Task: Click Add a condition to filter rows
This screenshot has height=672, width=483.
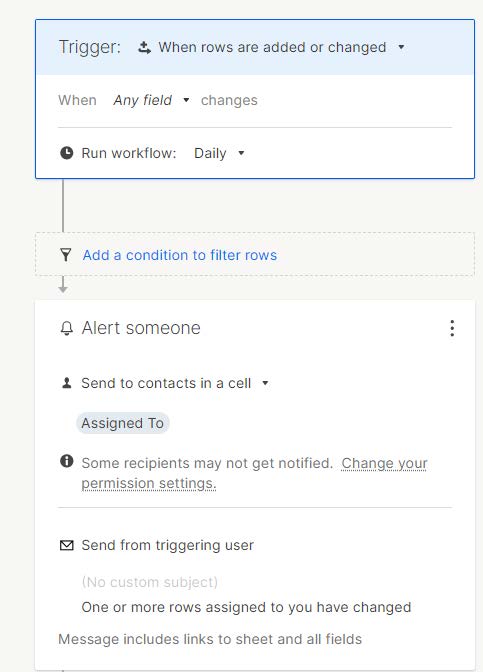Action: [180, 255]
